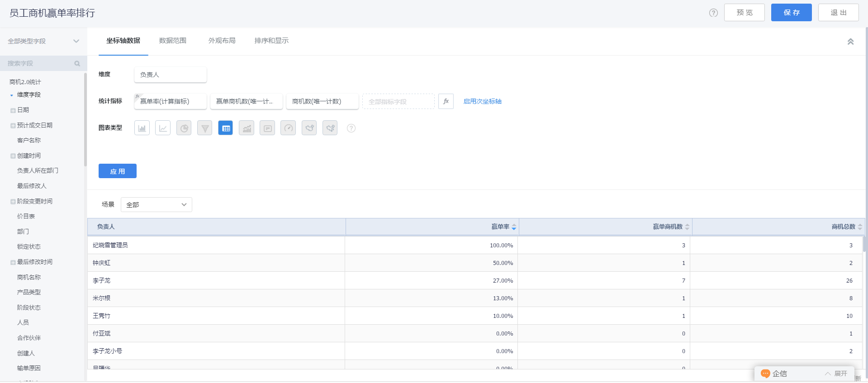Select the table chart type icon
Viewport: 868px width, 383px height.
(226, 128)
